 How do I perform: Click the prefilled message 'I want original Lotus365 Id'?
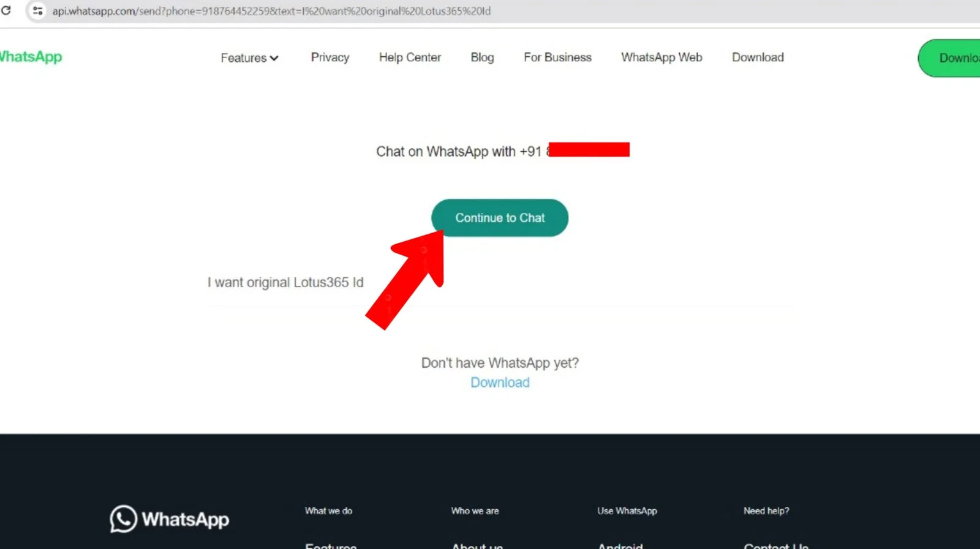coord(285,282)
